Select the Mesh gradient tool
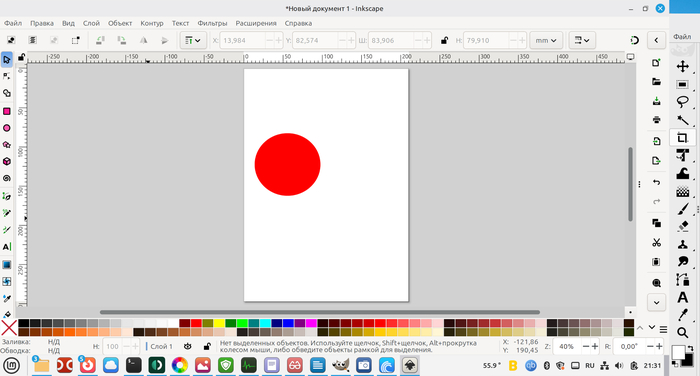This screenshot has height=376, width=700. [x=7, y=281]
